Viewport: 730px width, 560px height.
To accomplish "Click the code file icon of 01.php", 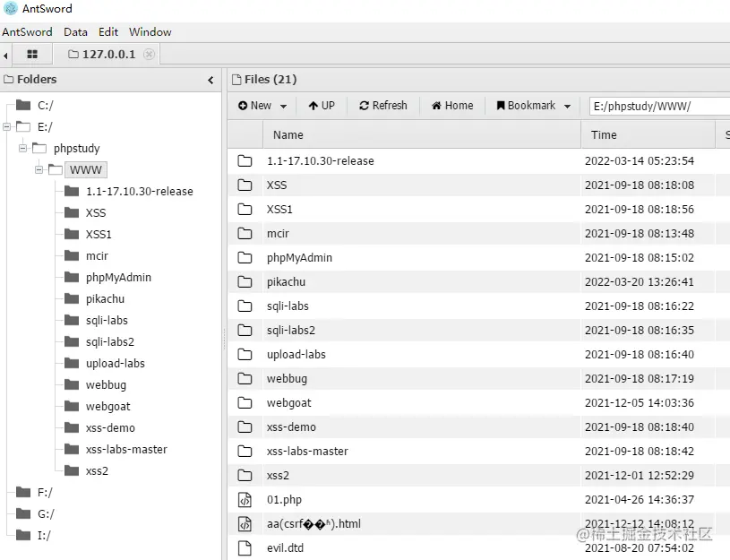I will (x=245, y=500).
